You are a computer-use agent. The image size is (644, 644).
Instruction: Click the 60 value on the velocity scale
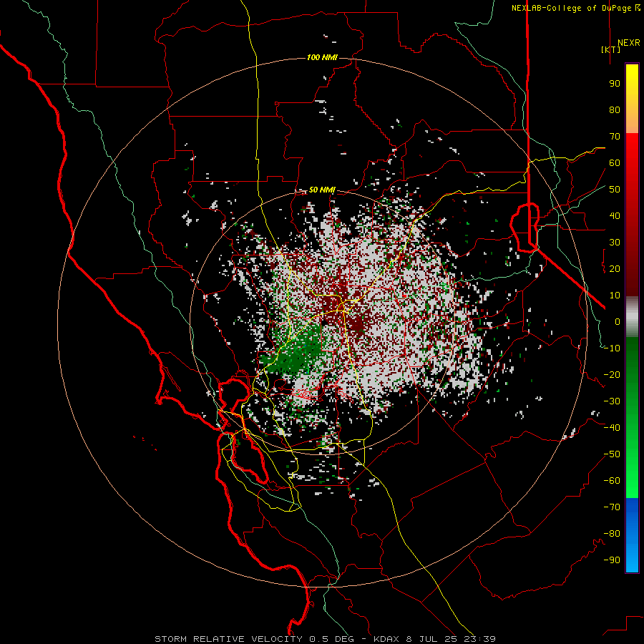(615, 162)
